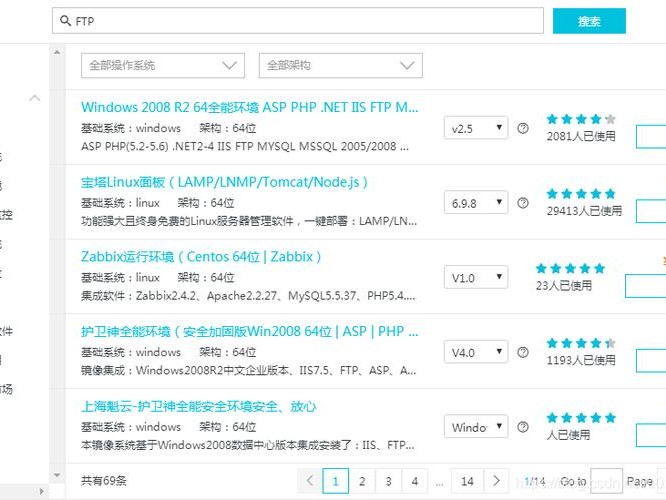Click star rating of 上海魁云 image
The image size is (666, 500).
tap(581, 418)
